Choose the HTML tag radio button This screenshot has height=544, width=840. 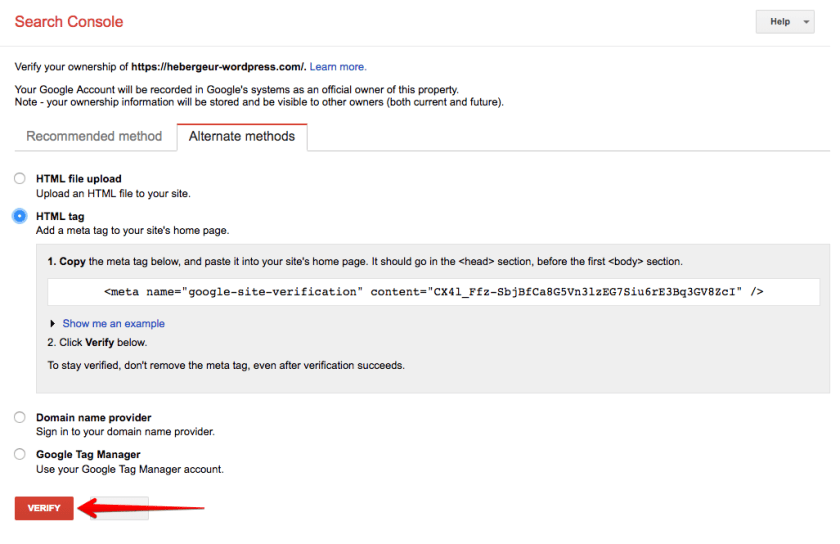point(20,216)
